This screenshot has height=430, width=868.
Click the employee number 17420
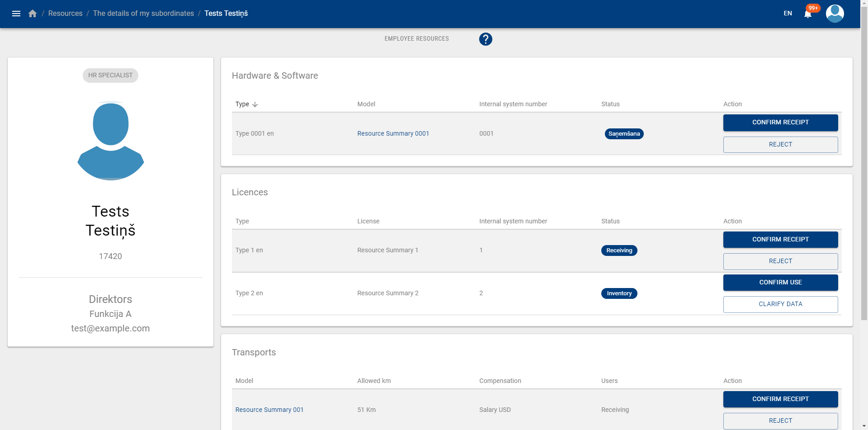[110, 256]
